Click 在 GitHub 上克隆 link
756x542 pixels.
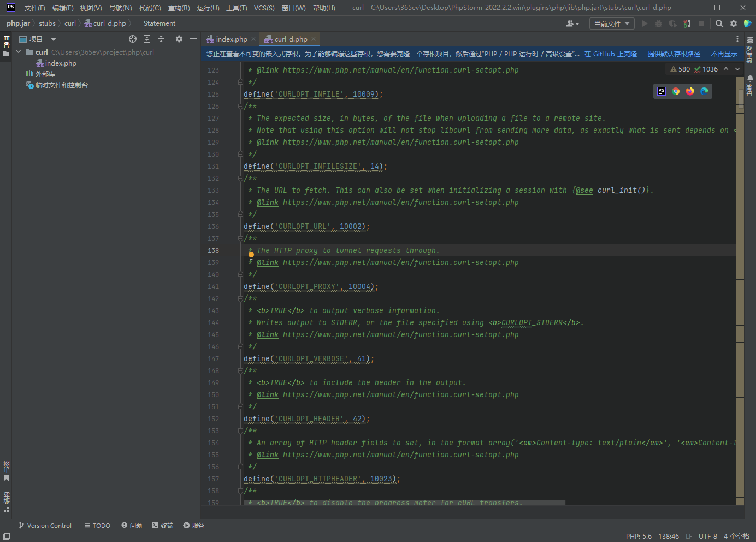coord(611,54)
